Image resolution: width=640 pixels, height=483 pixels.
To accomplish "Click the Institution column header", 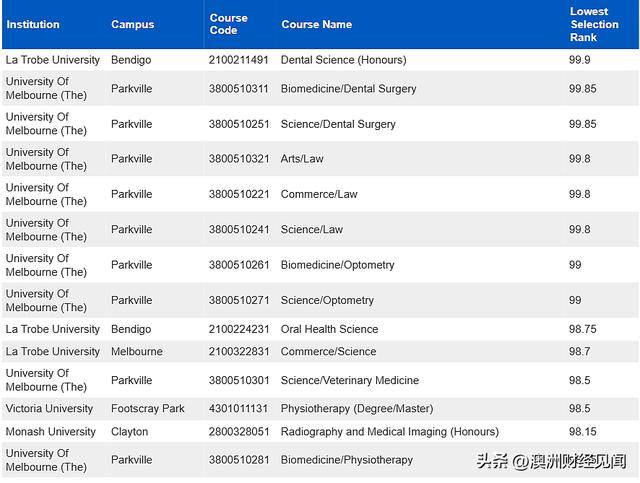I will point(33,24).
